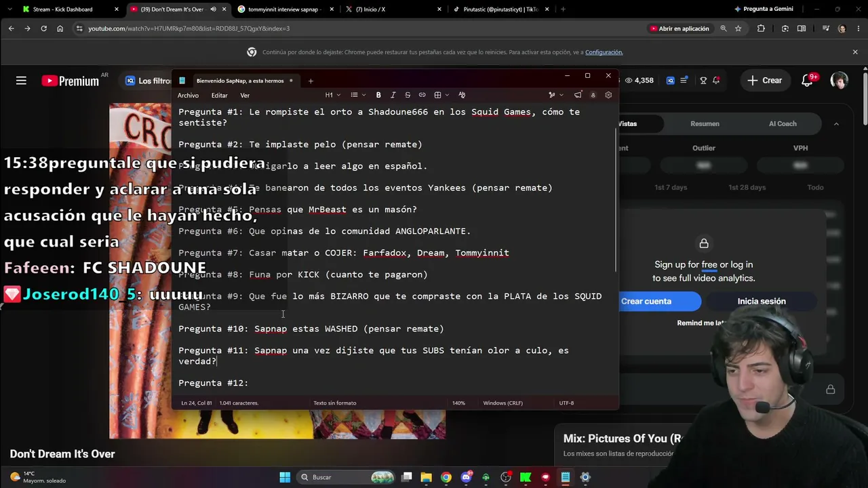Bookmark this page with the star icon
868x488 pixels.
click(x=738, y=28)
